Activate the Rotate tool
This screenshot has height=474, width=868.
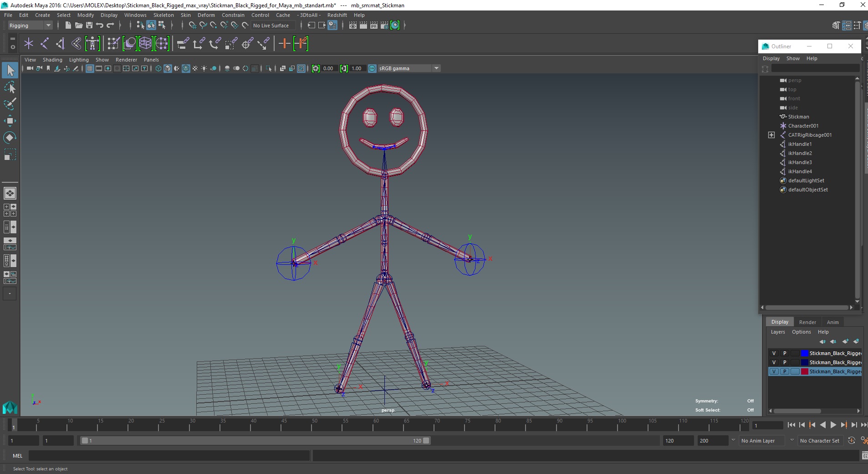[x=10, y=138]
